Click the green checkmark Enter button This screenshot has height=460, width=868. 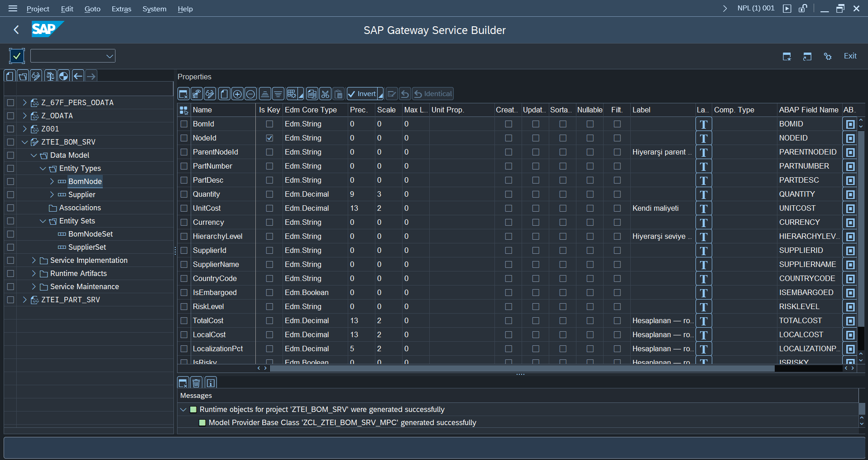[x=17, y=56]
